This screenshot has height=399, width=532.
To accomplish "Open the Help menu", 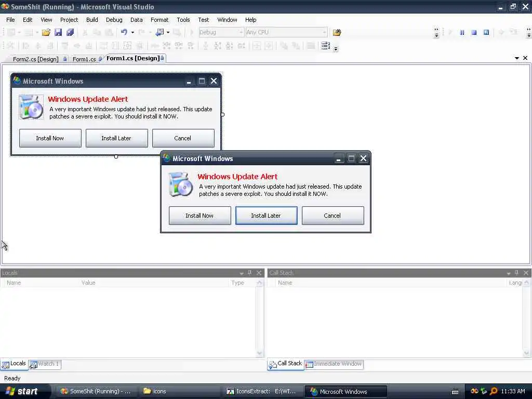I will pos(251,20).
